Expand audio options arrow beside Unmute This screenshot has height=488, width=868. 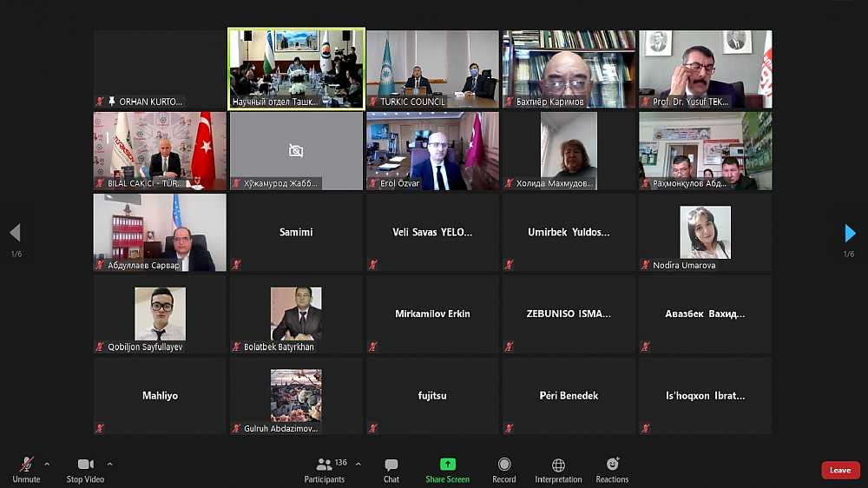(47, 464)
